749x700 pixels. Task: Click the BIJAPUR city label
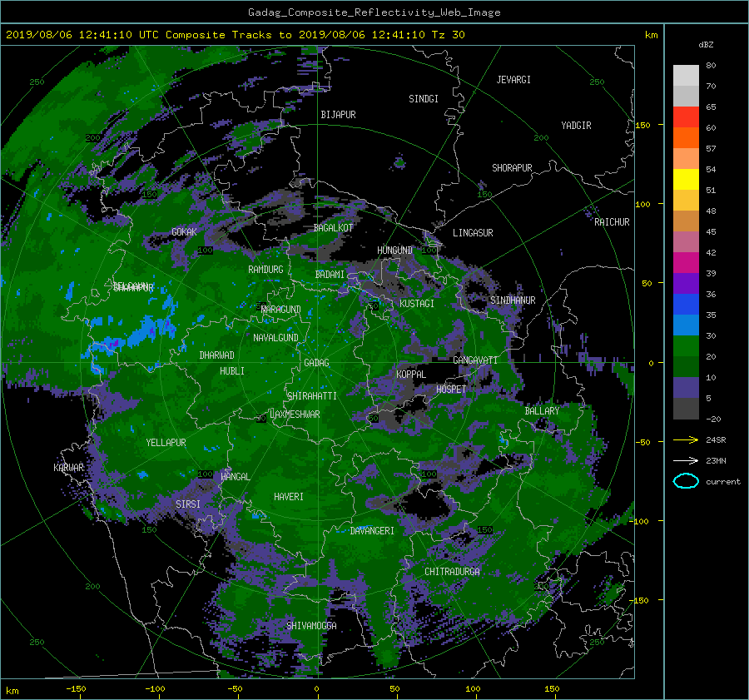click(338, 115)
